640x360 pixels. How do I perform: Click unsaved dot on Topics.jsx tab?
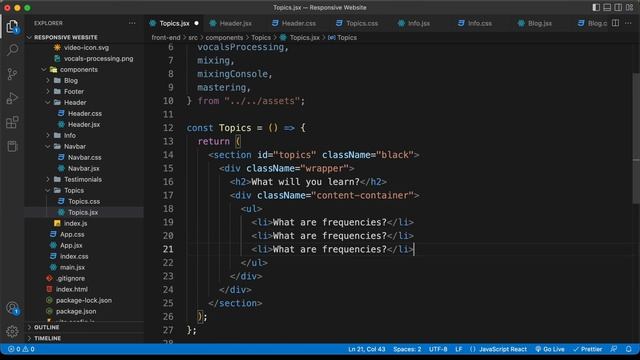click(x=196, y=23)
